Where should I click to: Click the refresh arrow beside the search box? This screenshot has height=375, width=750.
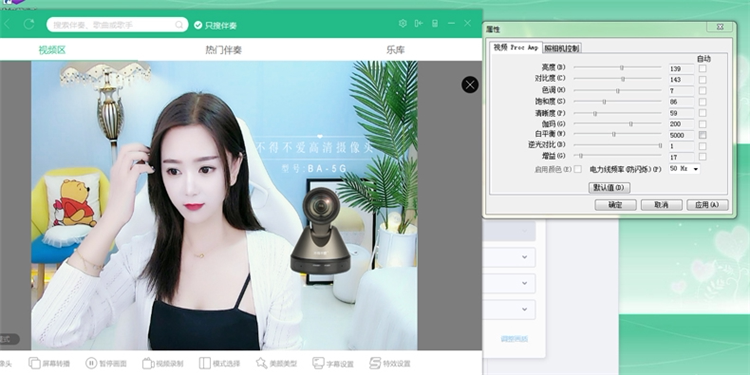point(29,24)
